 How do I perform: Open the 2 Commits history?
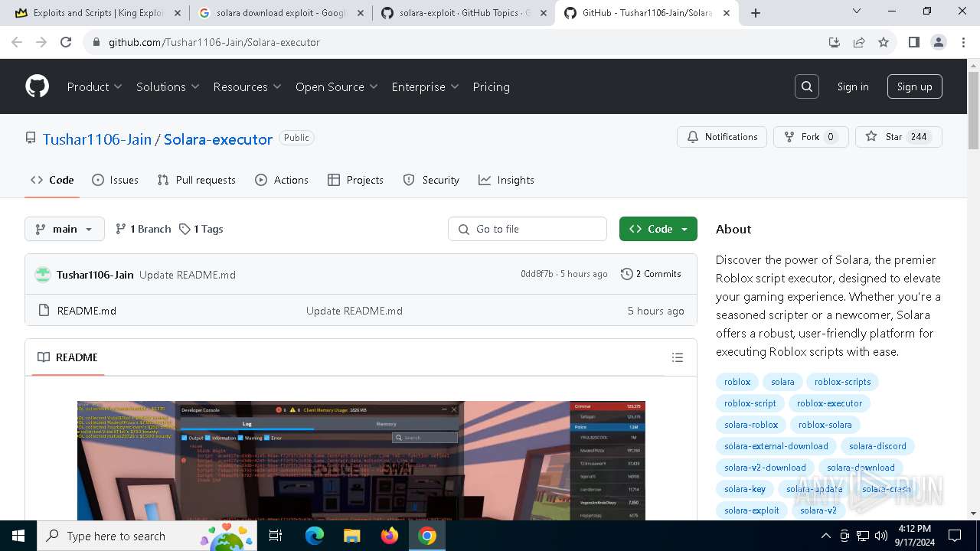pyautogui.click(x=651, y=274)
